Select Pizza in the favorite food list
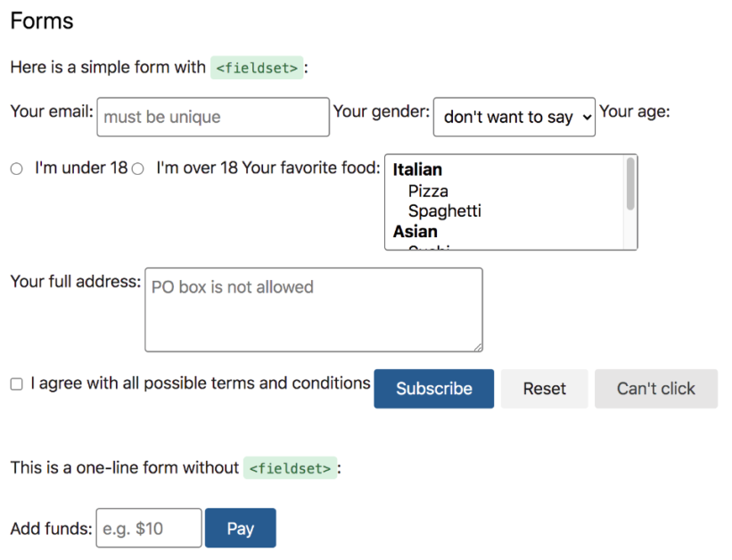The image size is (732, 560). pyautogui.click(x=428, y=191)
